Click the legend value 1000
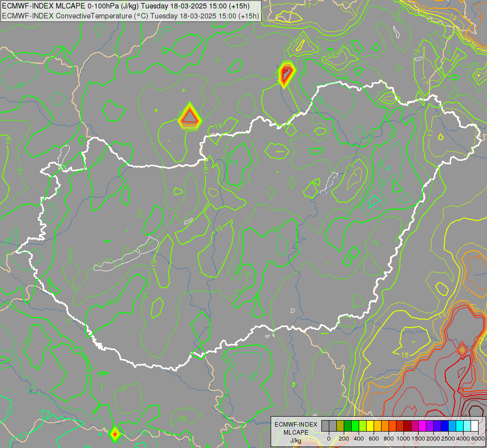The height and width of the screenshot is (448, 487). [x=403, y=439]
